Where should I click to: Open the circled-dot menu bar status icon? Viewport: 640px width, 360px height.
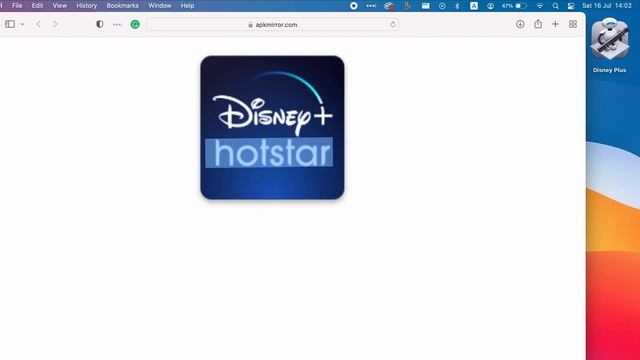click(442, 6)
